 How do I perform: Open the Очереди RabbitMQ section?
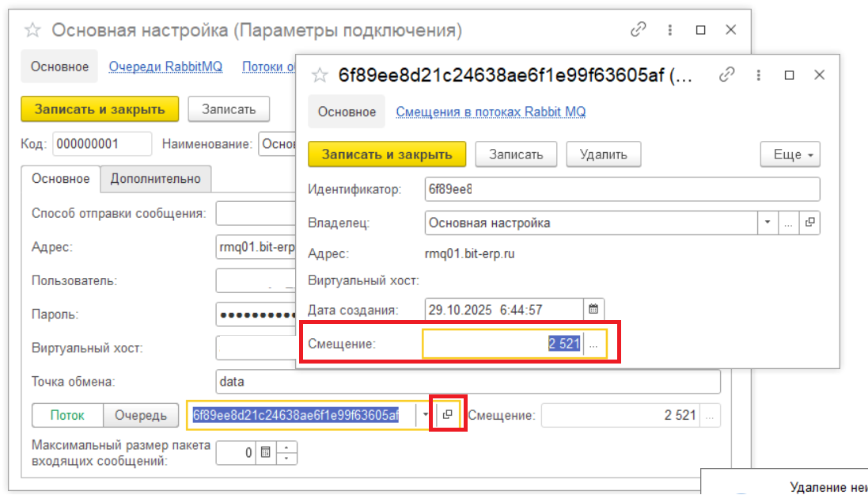(x=165, y=67)
